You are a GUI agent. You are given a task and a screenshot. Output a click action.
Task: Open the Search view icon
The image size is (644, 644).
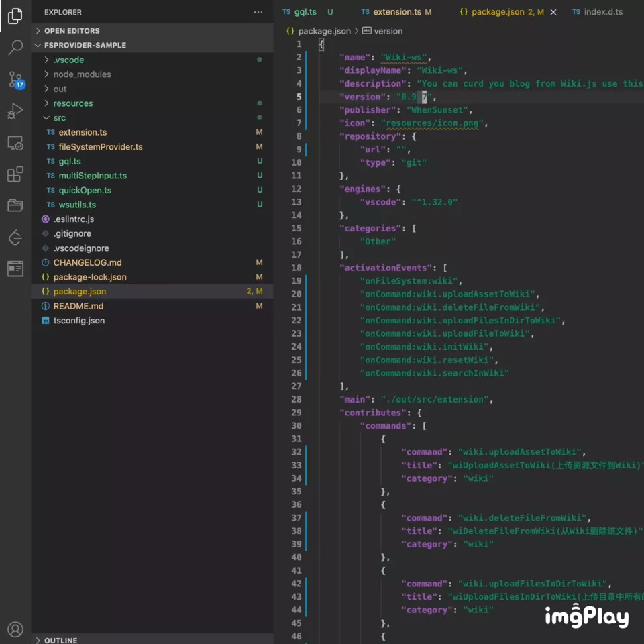click(x=15, y=47)
